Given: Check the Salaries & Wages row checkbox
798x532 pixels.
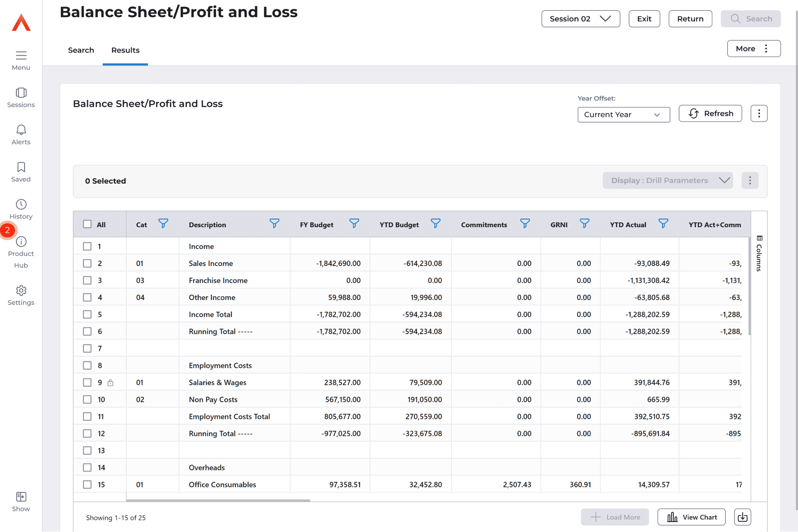Looking at the screenshot, I should 87,382.
